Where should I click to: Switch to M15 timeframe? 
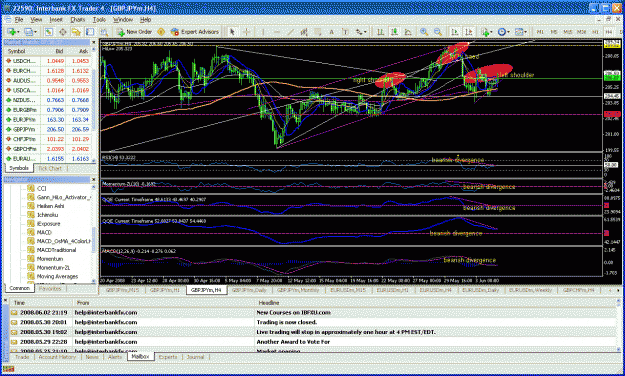click(568, 32)
